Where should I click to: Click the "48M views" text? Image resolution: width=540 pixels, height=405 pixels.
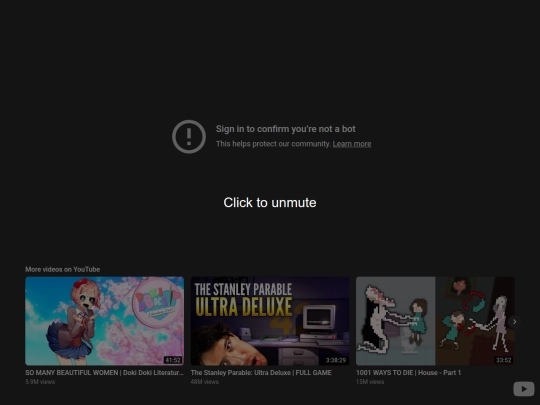(205, 382)
